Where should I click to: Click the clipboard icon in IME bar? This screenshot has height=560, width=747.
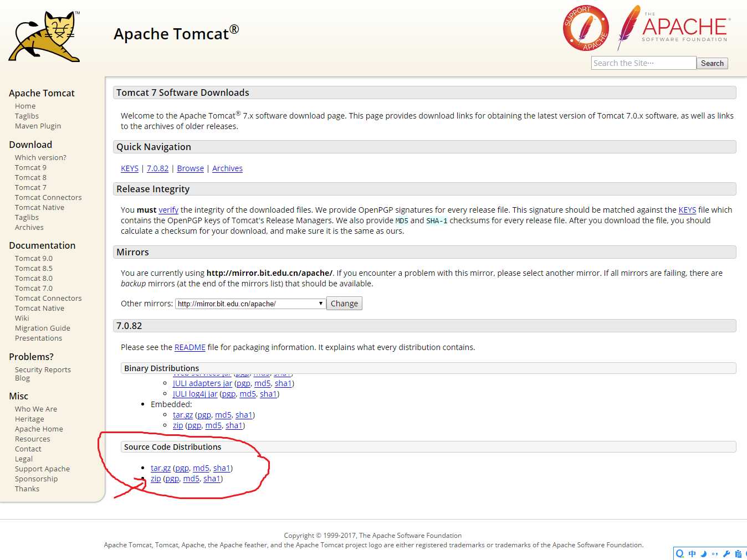pos(738,554)
